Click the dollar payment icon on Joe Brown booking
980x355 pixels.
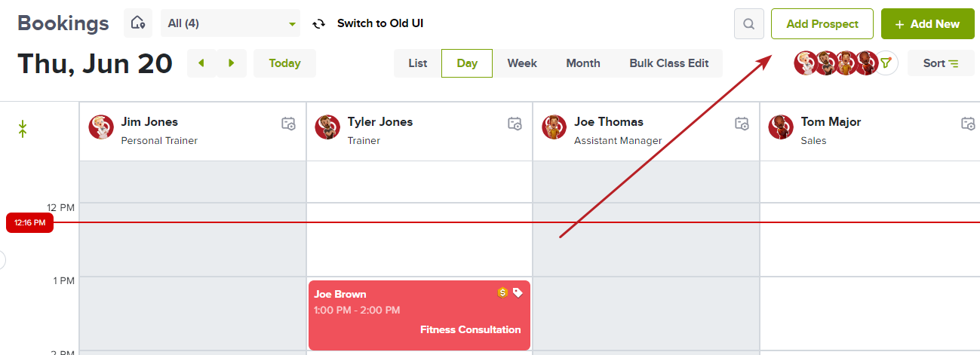click(x=502, y=292)
